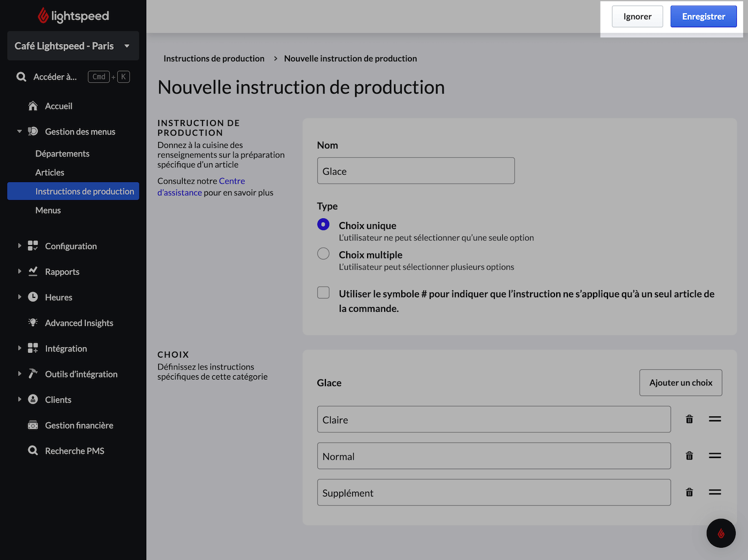
Task: Open the Lightspeed help chat bubble
Action: click(721, 533)
